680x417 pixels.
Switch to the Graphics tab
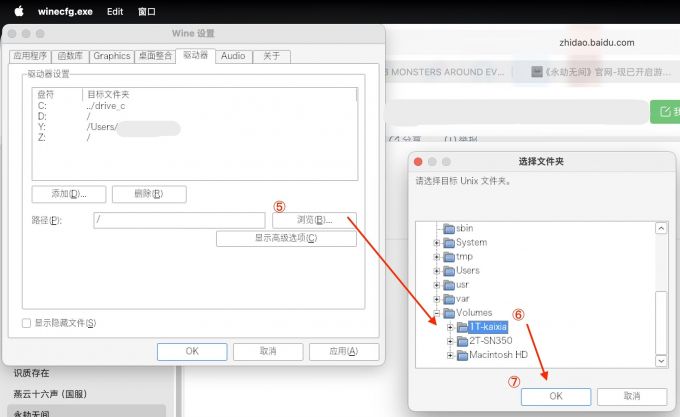[112, 56]
